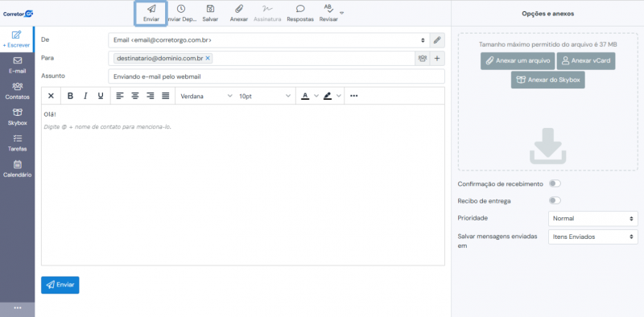Clear formatting with the X icon
The width and height of the screenshot is (644, 317).
[x=51, y=96]
